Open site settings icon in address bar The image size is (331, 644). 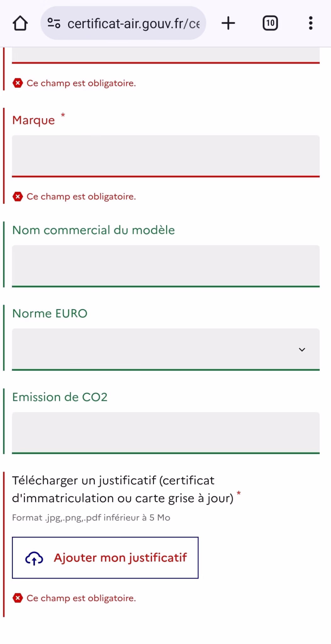pyautogui.click(x=54, y=23)
